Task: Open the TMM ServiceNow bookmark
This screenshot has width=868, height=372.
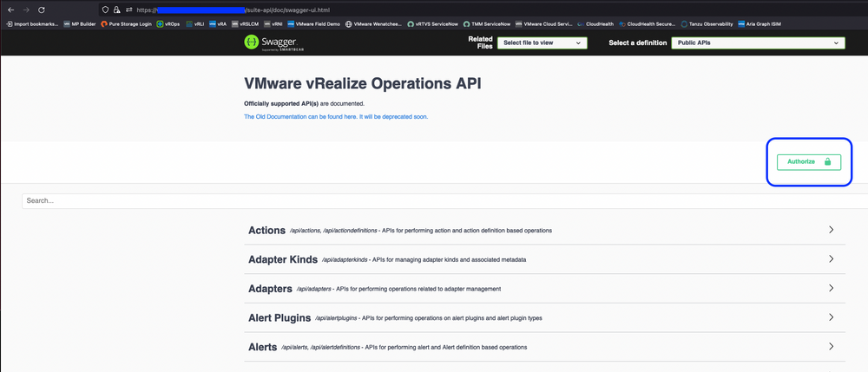Action: pyautogui.click(x=487, y=24)
